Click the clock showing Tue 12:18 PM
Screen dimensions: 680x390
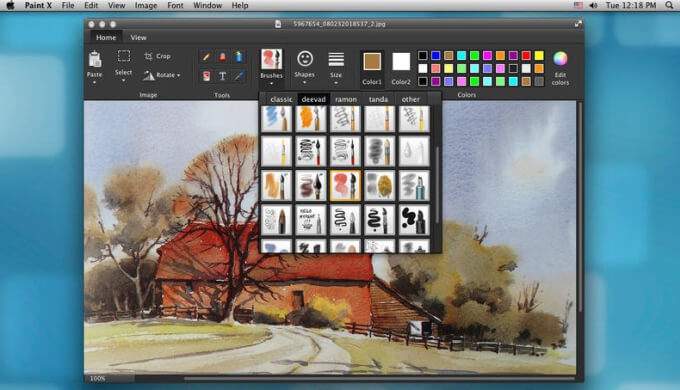pos(631,6)
